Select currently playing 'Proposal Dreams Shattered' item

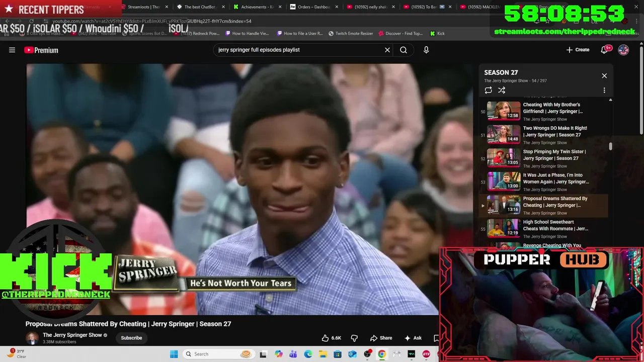click(543, 205)
